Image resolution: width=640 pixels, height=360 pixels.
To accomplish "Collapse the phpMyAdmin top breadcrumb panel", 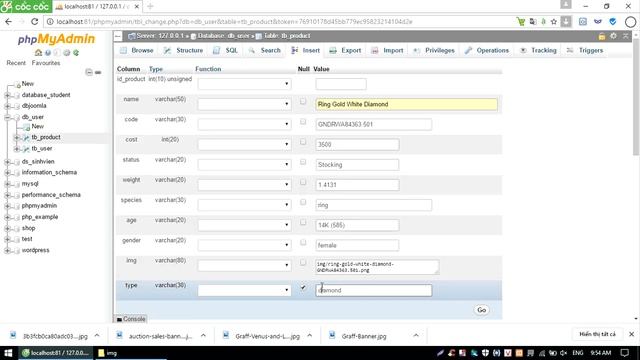I will coord(118,36).
